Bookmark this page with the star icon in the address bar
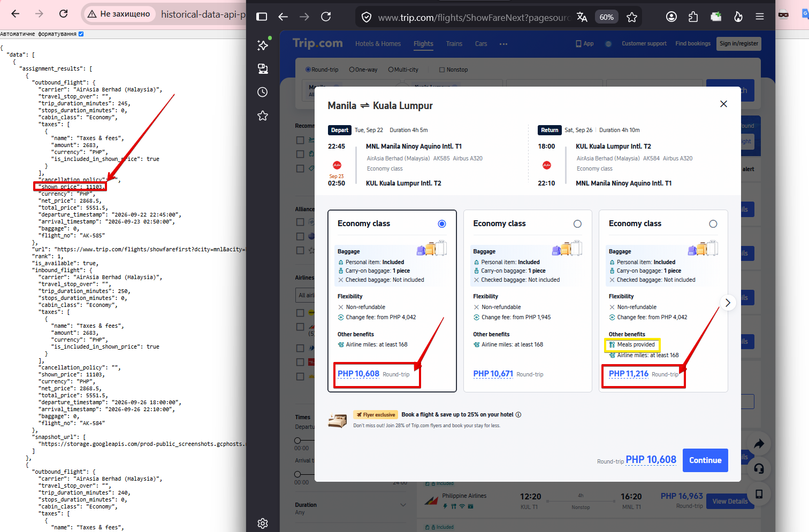Image resolution: width=809 pixels, height=532 pixels. [x=632, y=17]
